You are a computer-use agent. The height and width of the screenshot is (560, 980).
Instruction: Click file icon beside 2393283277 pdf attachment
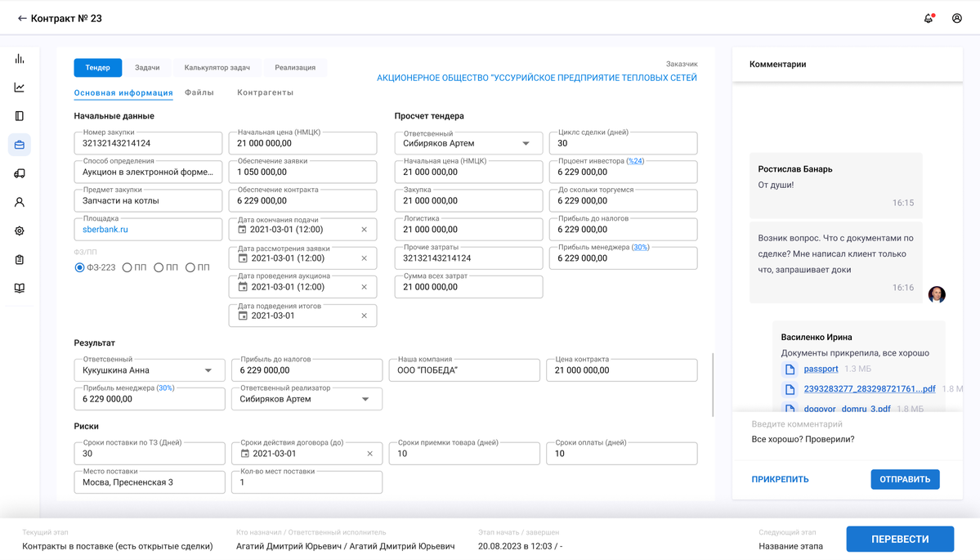pyautogui.click(x=790, y=389)
